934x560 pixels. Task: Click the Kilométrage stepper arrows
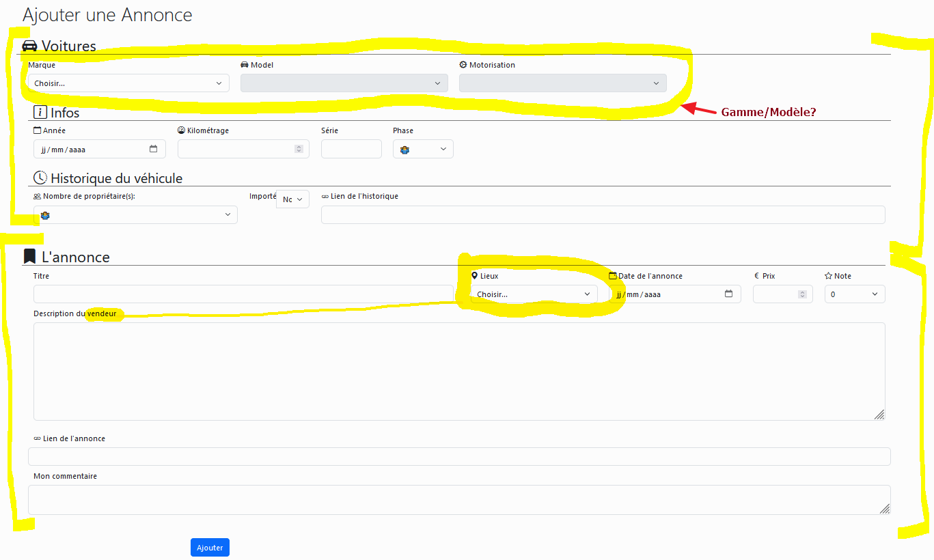click(x=299, y=149)
